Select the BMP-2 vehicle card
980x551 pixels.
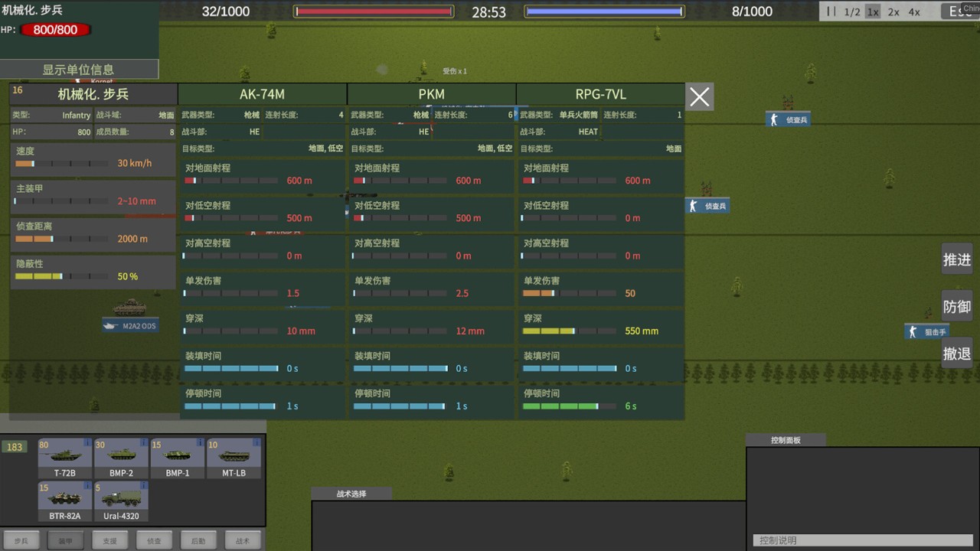[121, 458]
